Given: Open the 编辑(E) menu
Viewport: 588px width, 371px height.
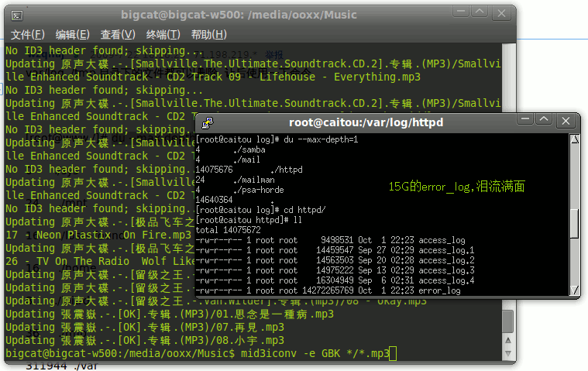Looking at the screenshot, I should click(72, 35).
